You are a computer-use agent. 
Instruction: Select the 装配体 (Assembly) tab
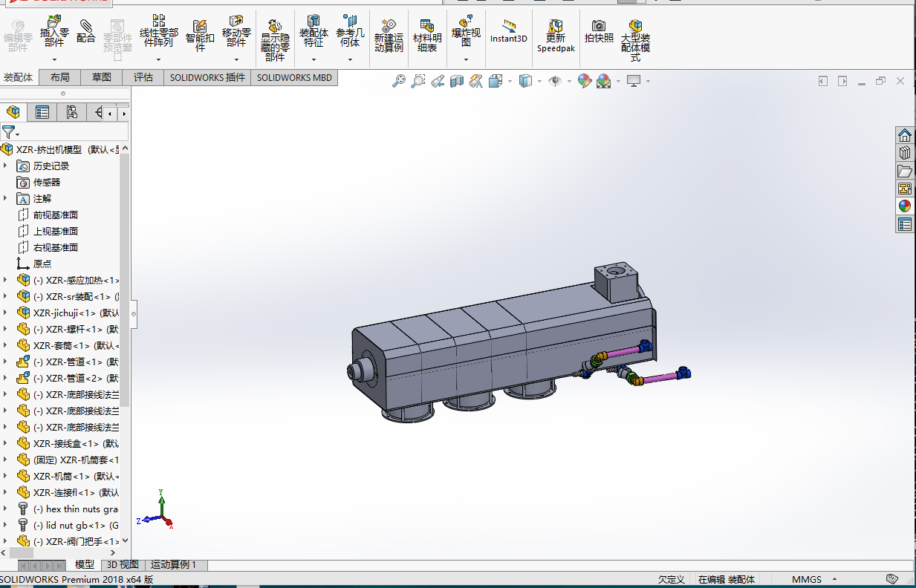[19, 77]
